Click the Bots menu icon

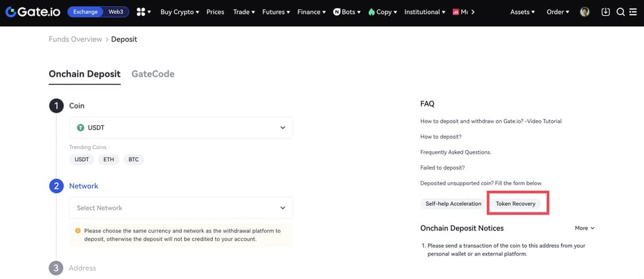pos(337,12)
